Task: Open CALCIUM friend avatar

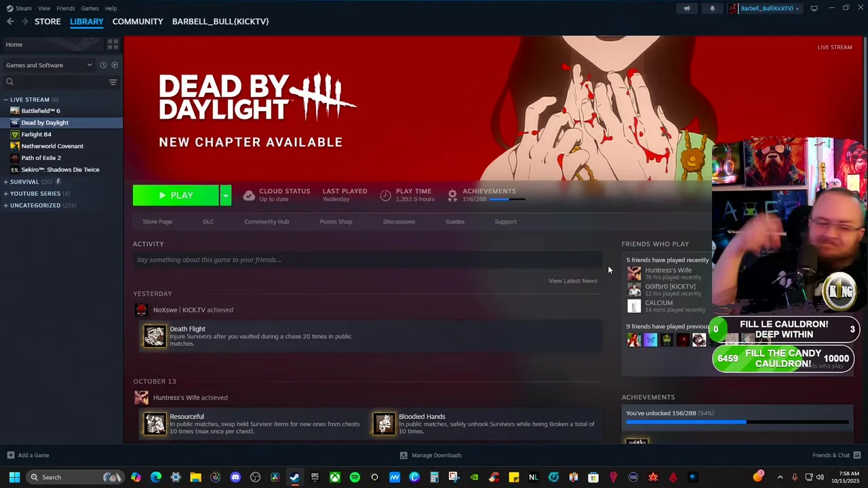Action: point(634,306)
